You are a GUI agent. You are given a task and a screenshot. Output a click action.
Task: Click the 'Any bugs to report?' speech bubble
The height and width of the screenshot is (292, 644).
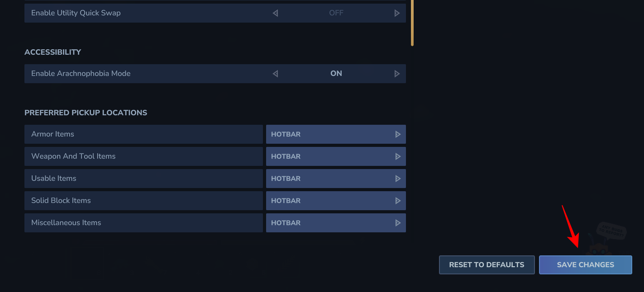click(x=612, y=231)
